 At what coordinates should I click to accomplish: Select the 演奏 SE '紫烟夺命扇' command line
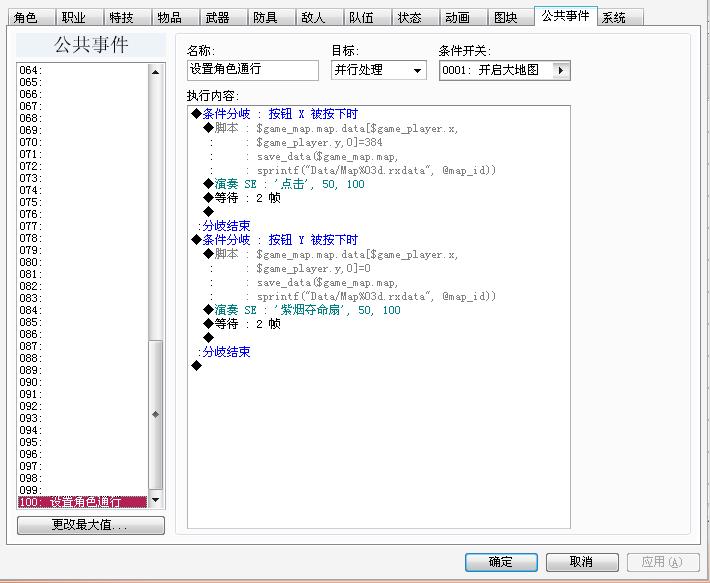(x=302, y=310)
